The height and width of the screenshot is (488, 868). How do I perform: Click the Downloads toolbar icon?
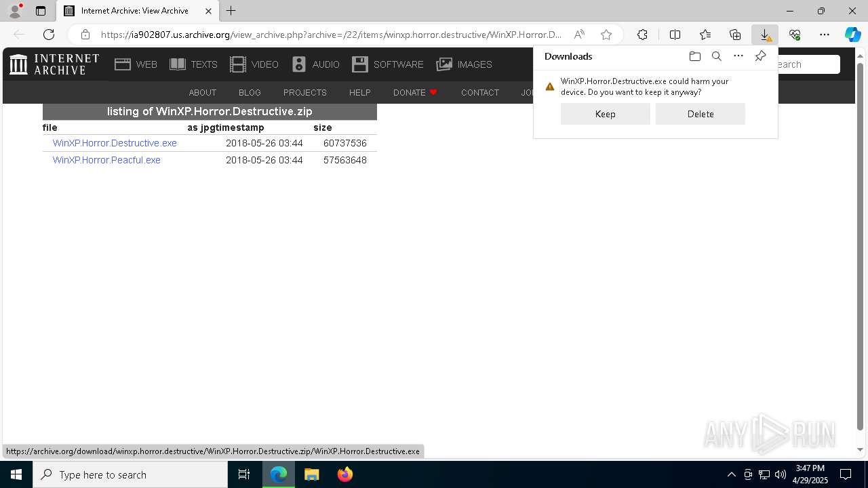coord(765,35)
